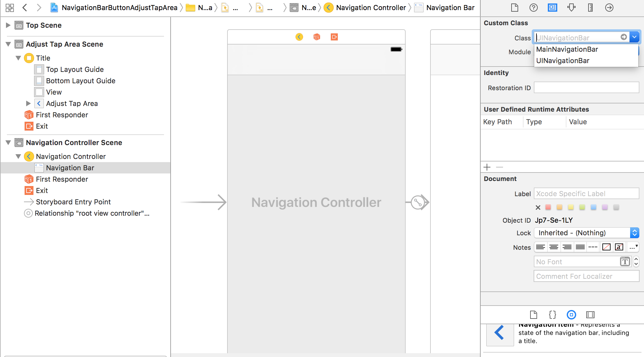Open the Quick Help inspector
This screenshot has width=644, height=357.
(533, 8)
